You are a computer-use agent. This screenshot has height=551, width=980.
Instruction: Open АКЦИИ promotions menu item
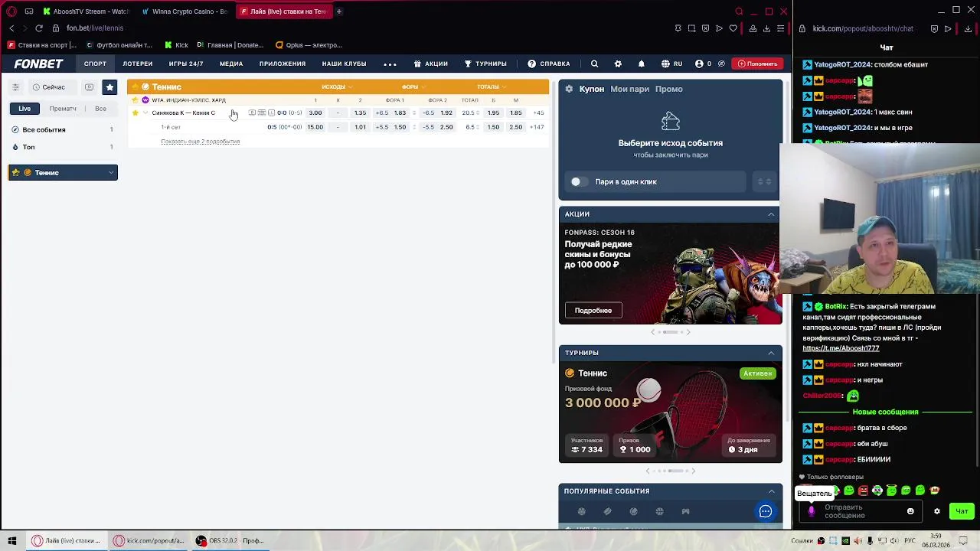[431, 64]
